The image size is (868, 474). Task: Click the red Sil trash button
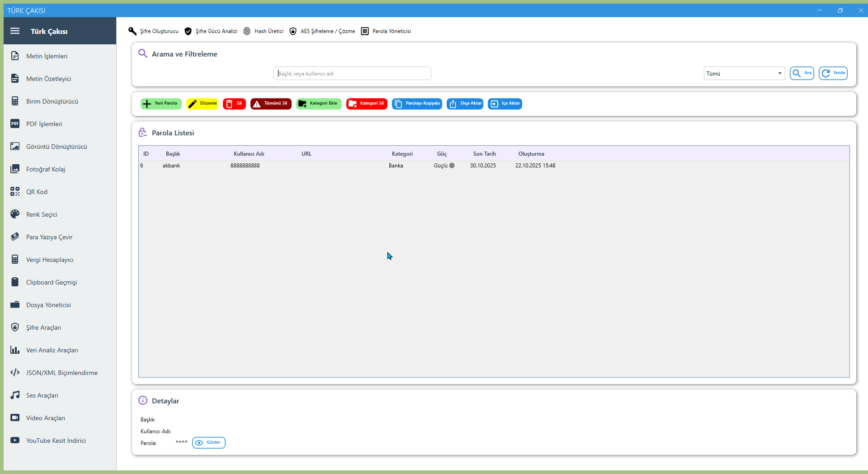coord(234,104)
